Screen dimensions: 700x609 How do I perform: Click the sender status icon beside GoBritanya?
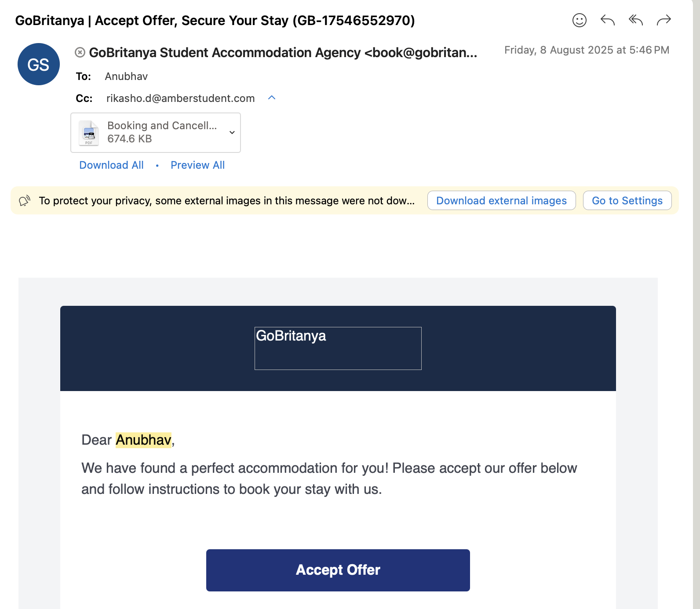point(80,53)
